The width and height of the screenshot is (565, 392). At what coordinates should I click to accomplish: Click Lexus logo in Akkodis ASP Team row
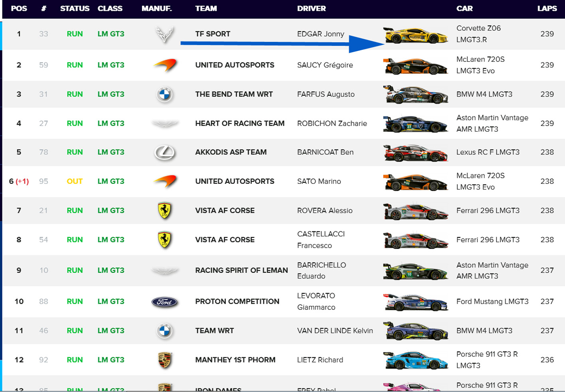[x=165, y=152]
